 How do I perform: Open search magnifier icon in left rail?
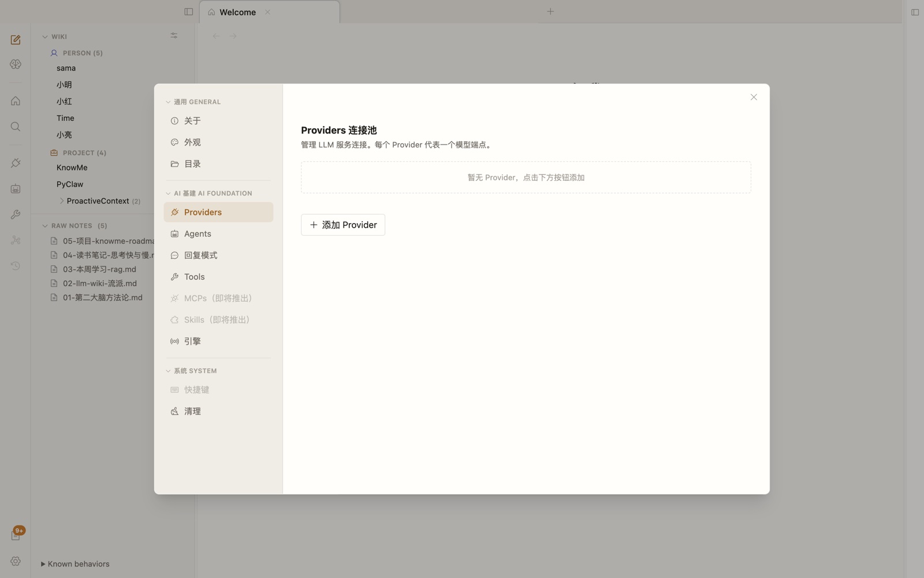point(16,127)
